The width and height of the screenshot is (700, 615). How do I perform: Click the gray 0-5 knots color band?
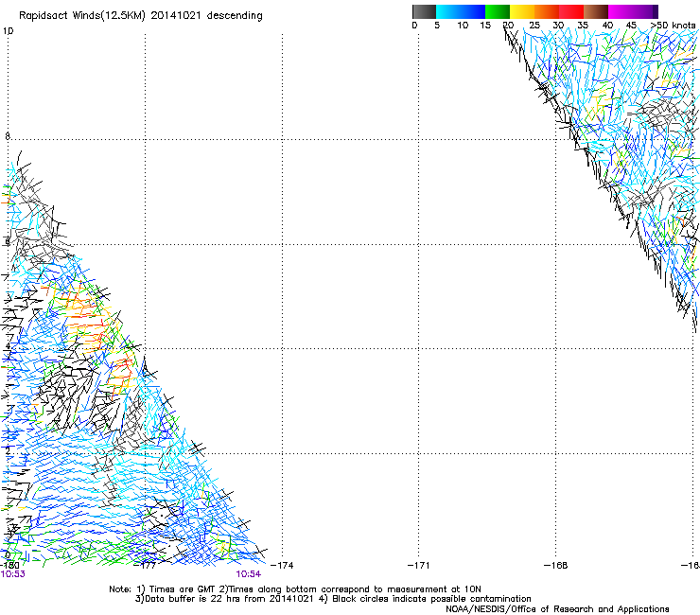(424, 11)
